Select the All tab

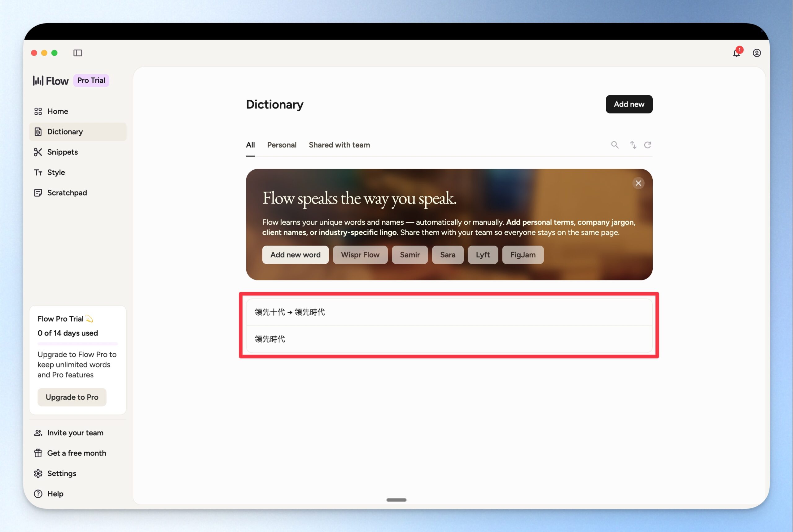click(x=250, y=145)
